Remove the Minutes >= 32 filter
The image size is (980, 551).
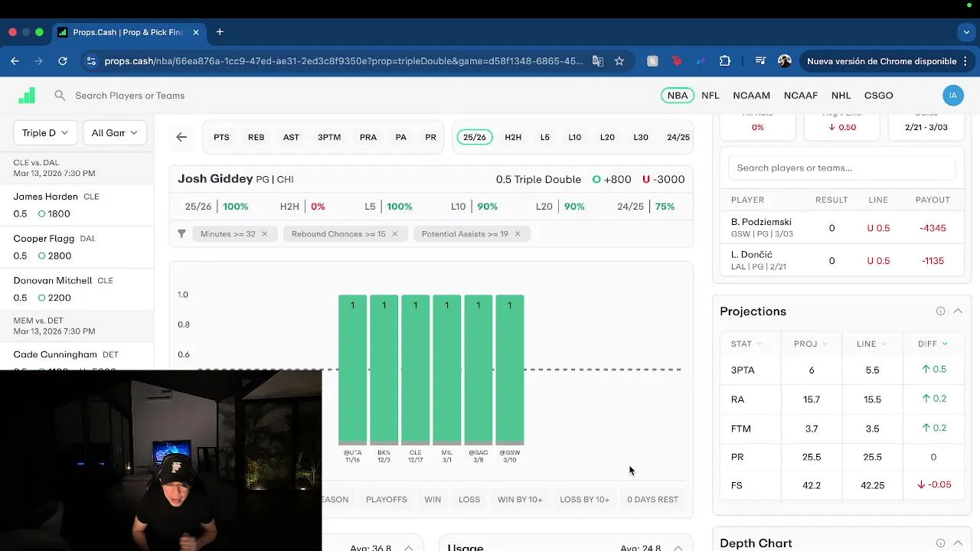coord(264,233)
